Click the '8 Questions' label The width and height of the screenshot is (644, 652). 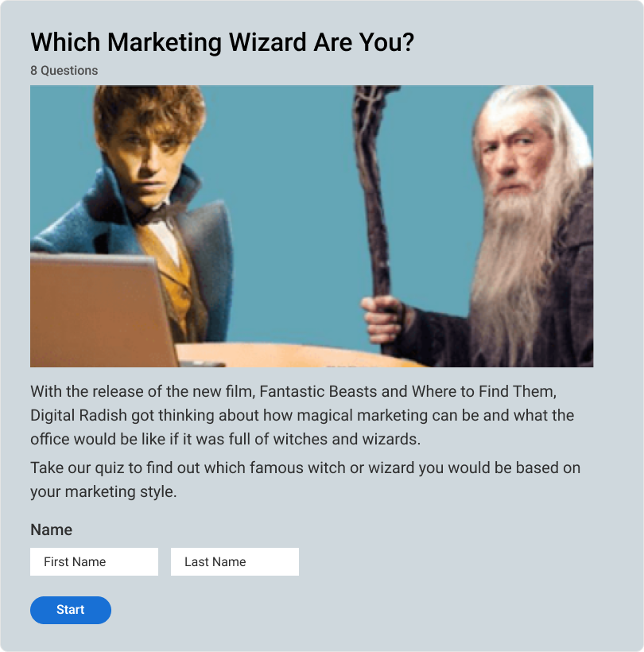point(64,71)
